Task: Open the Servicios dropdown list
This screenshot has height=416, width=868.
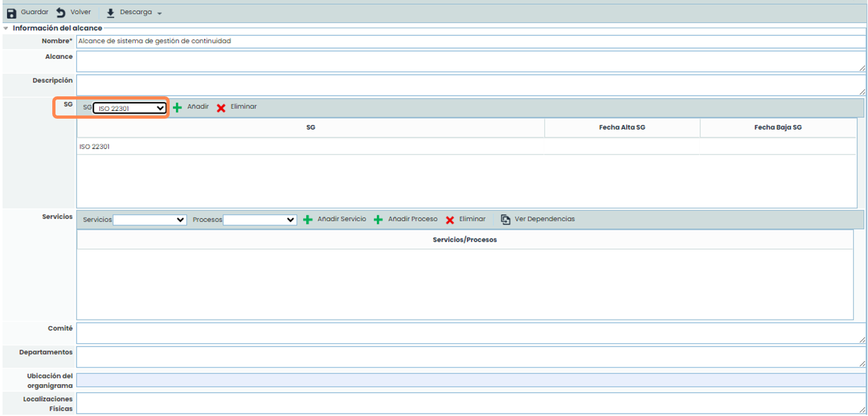Action: click(x=149, y=219)
